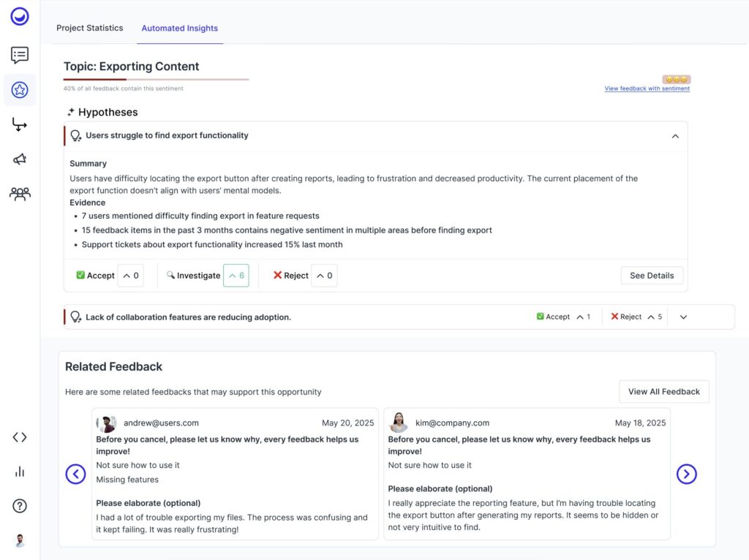
Task: Open the branching flow sidebar icon
Action: (x=20, y=125)
